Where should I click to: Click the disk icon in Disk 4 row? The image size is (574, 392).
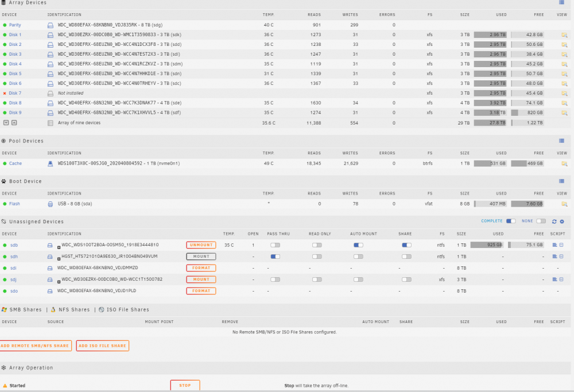click(x=51, y=64)
